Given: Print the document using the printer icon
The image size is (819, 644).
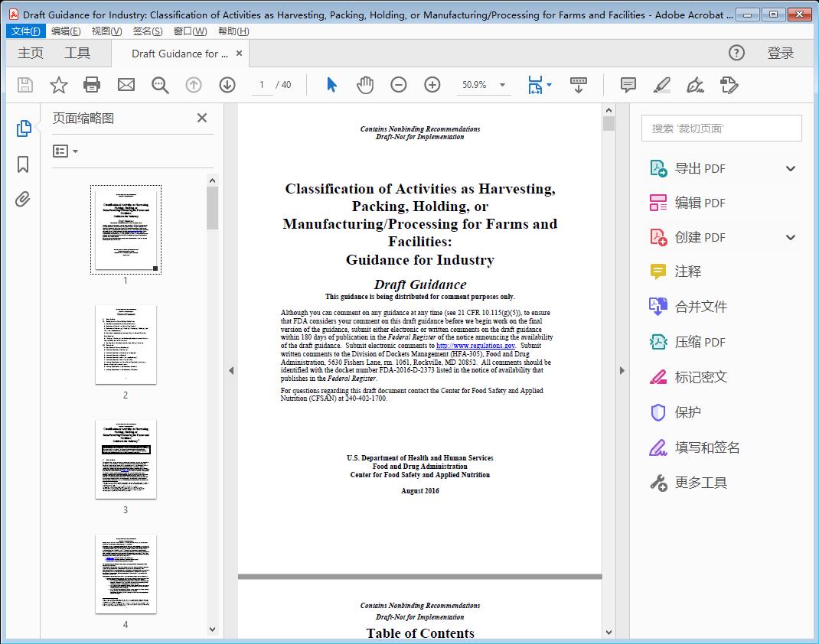Looking at the screenshot, I should (92, 85).
